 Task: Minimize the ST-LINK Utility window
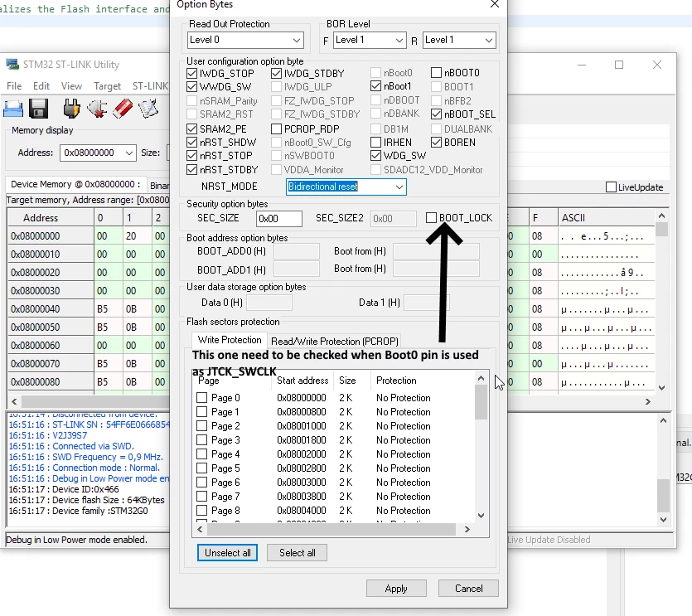[x=582, y=65]
